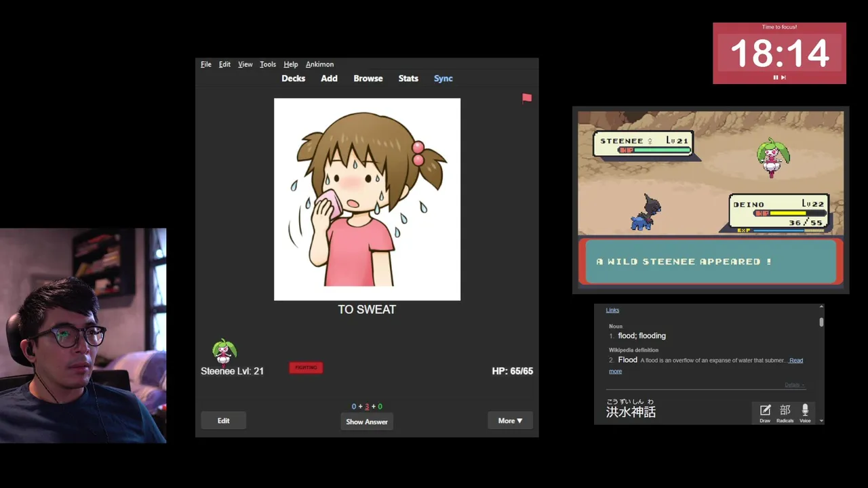Viewport: 868px width, 488px height.
Task: Open the Add card dialog
Action: 329,79
